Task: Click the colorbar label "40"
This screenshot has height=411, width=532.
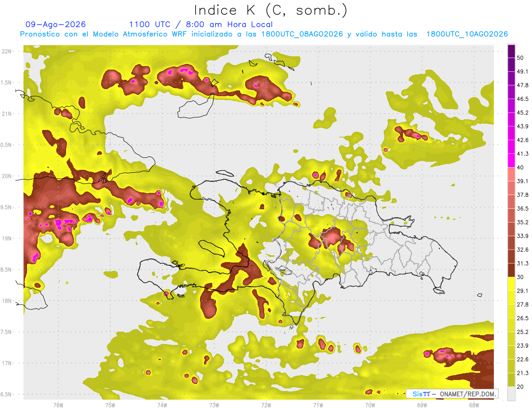Action: pyautogui.click(x=520, y=168)
